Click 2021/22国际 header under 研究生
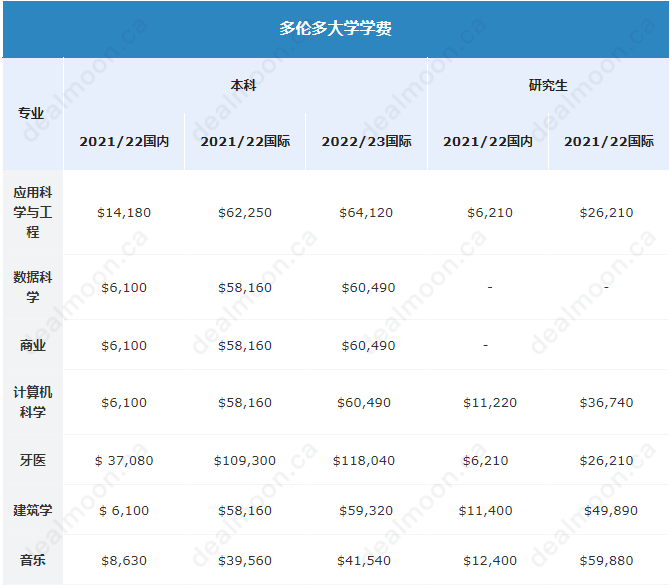Viewport: 670px width, 588px height. coord(608,141)
